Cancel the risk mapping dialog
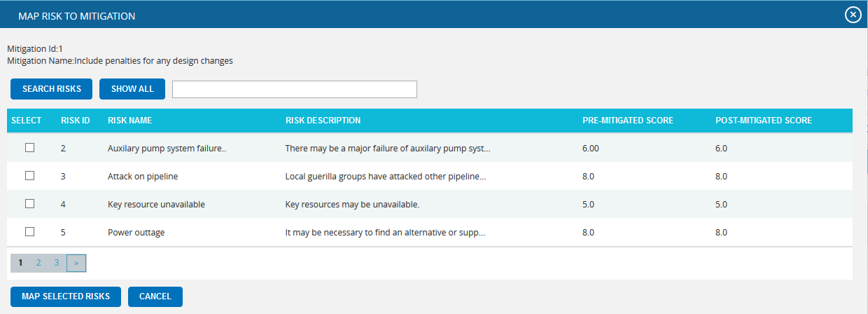 (155, 296)
